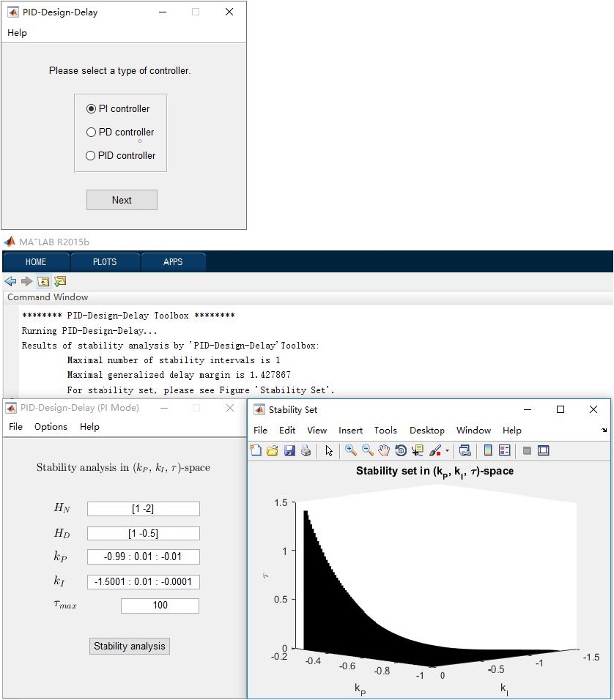
Task: Open the Brush tool dropdown arrow
Action: (446, 452)
